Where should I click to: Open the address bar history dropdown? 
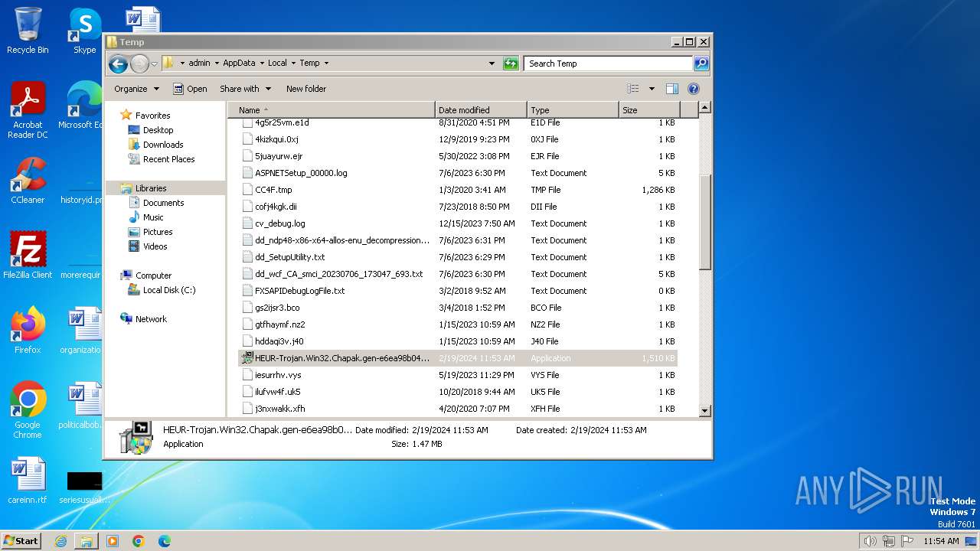(492, 64)
